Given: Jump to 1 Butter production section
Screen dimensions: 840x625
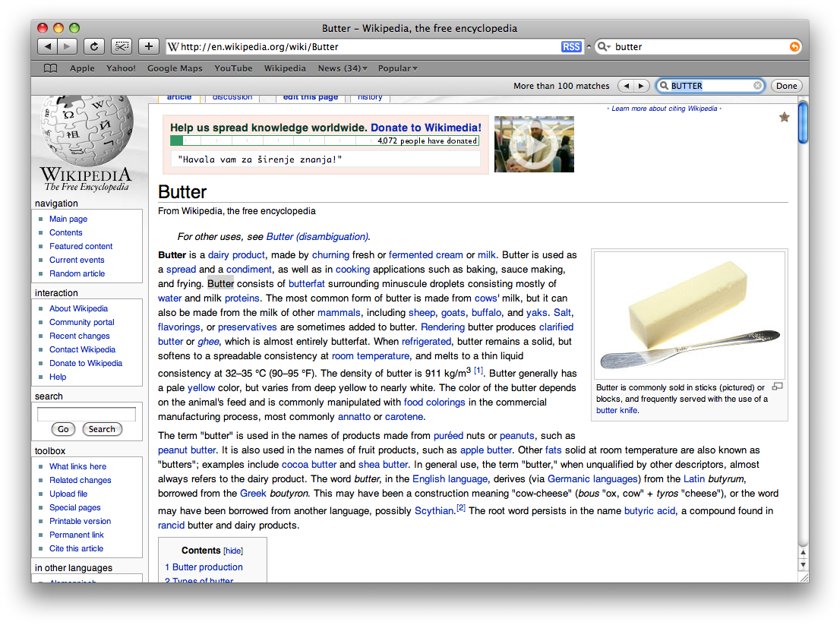Looking at the screenshot, I should [204, 567].
